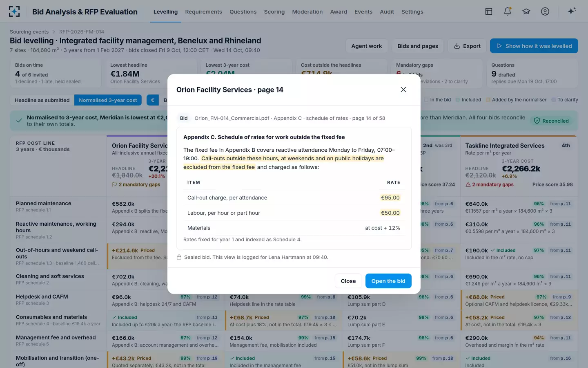Screen dimensions: 588x368
Task: Click the app logo icon
Action: 14,11
